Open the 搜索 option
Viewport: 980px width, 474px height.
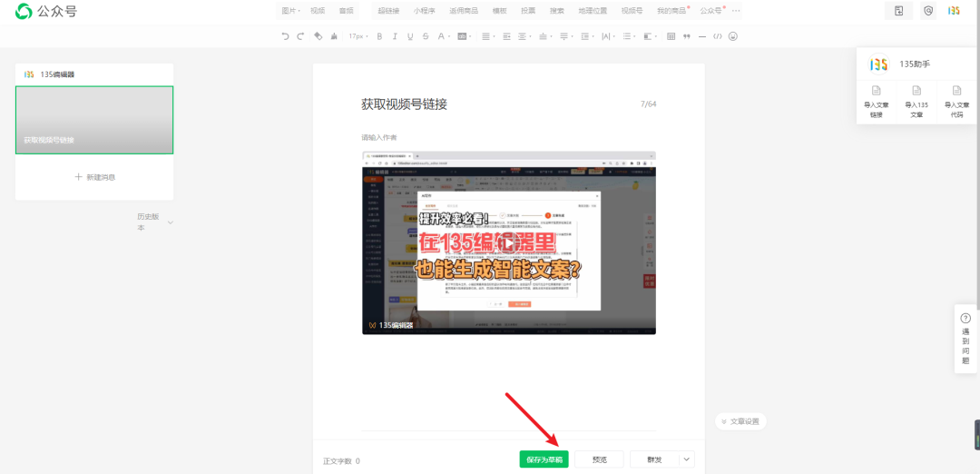click(557, 11)
